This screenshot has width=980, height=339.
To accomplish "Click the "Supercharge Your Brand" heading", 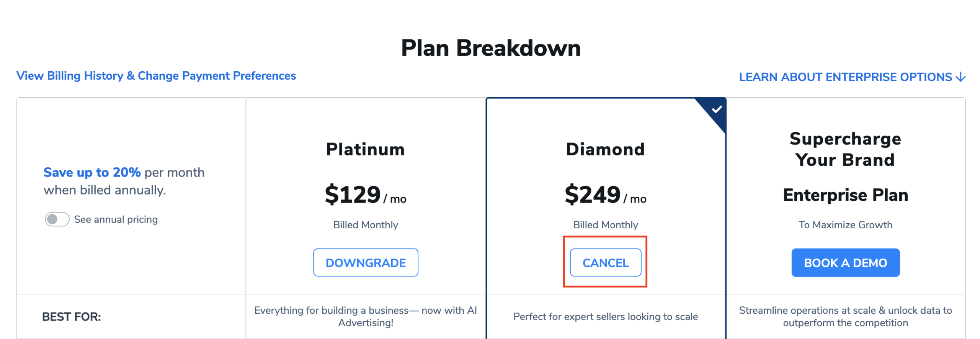I will click(x=845, y=149).
